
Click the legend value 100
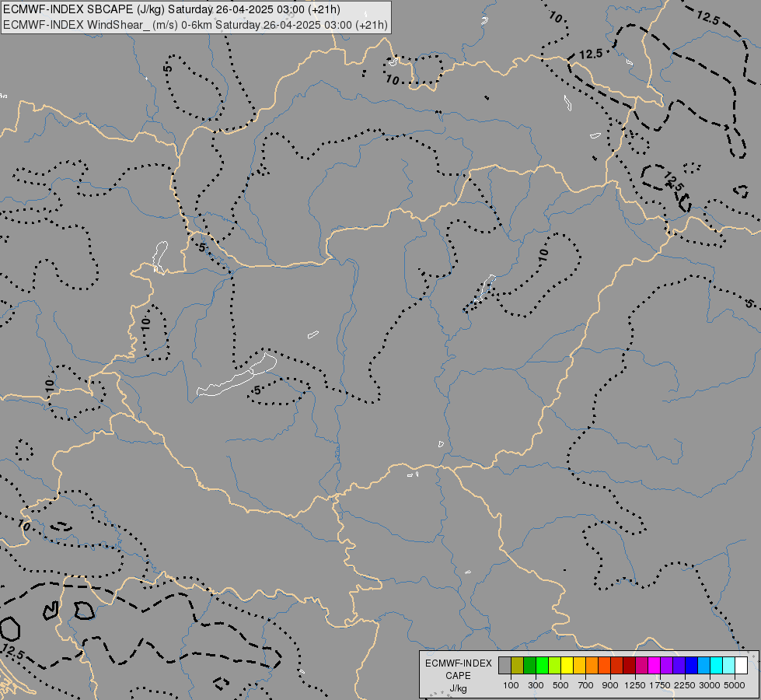(511, 685)
